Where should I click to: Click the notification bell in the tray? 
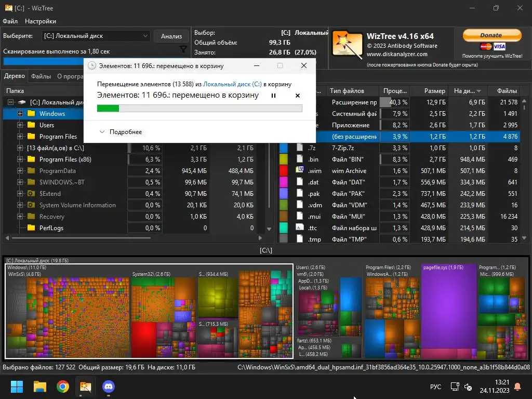point(518,387)
